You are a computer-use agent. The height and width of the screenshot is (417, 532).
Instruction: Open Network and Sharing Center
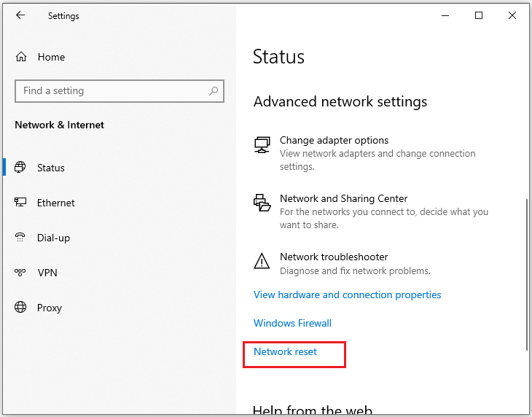[344, 198]
